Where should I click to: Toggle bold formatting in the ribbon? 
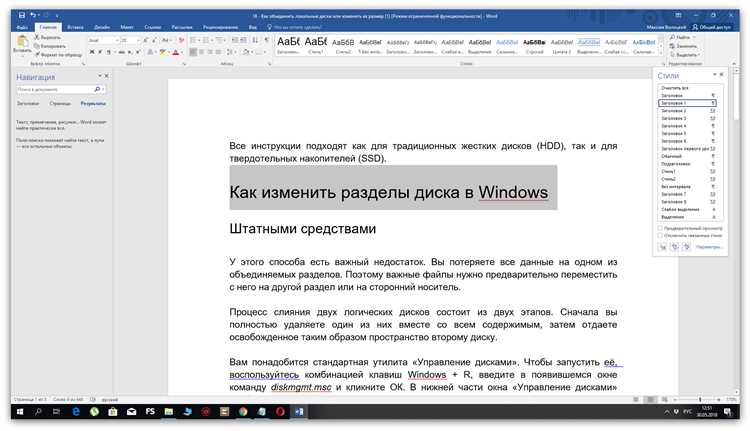(x=92, y=52)
